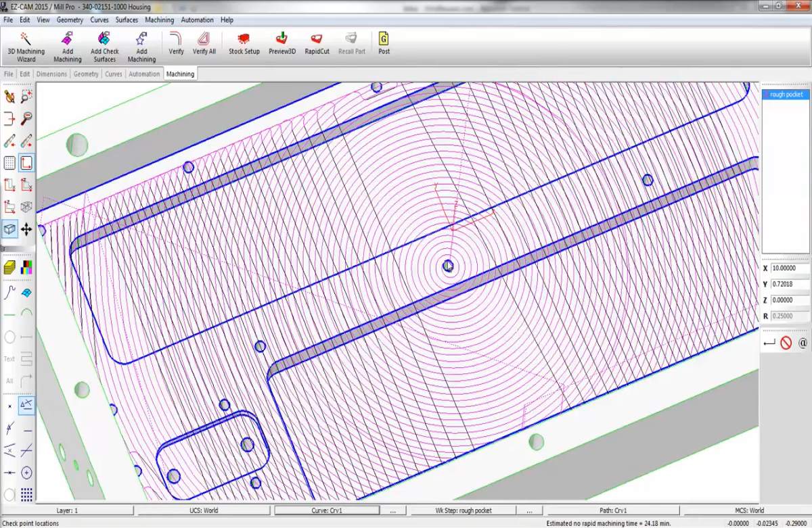Select the Machining toolbar tab

click(x=180, y=74)
